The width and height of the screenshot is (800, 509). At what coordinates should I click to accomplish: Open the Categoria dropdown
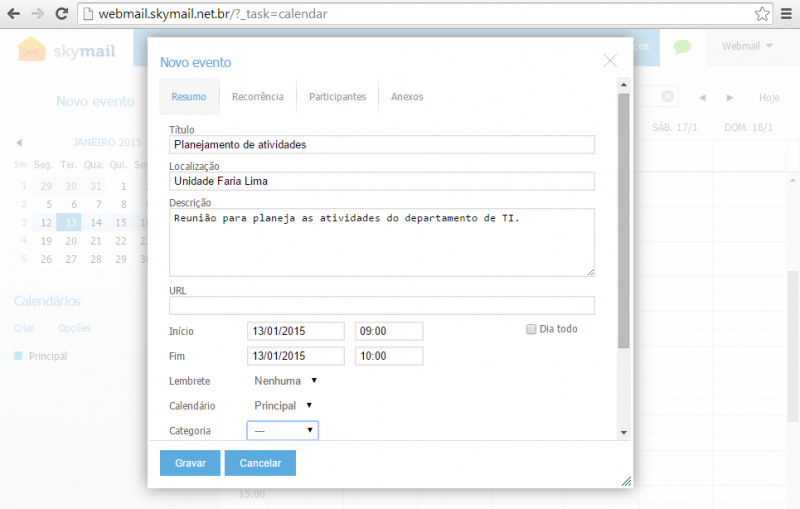tap(283, 430)
